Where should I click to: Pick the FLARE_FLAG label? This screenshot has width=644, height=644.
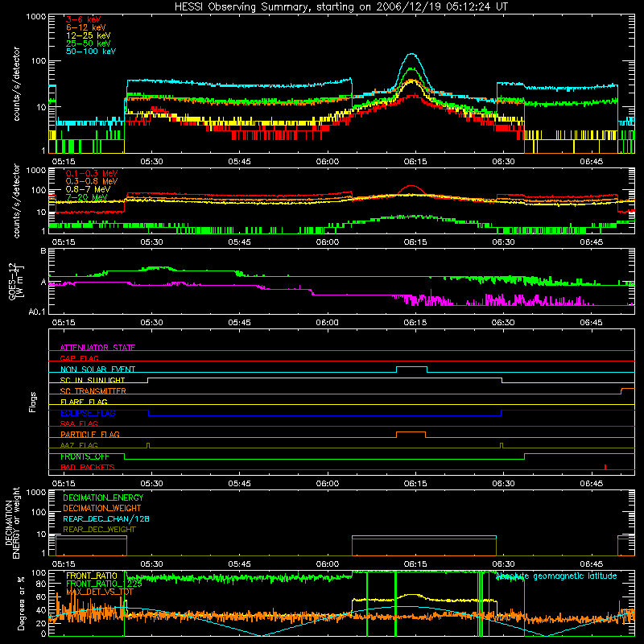tap(84, 402)
